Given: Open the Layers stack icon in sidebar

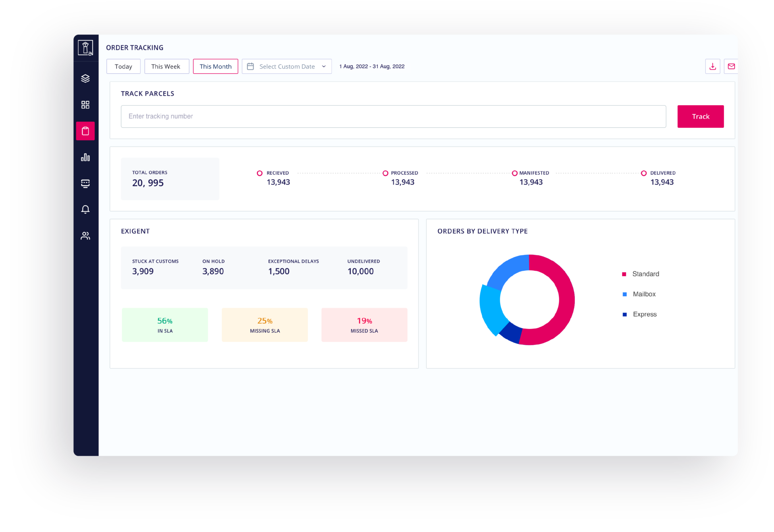Looking at the screenshot, I should pyautogui.click(x=85, y=78).
